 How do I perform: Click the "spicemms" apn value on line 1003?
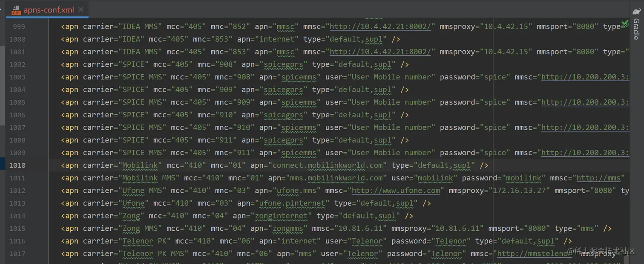pyautogui.click(x=299, y=77)
